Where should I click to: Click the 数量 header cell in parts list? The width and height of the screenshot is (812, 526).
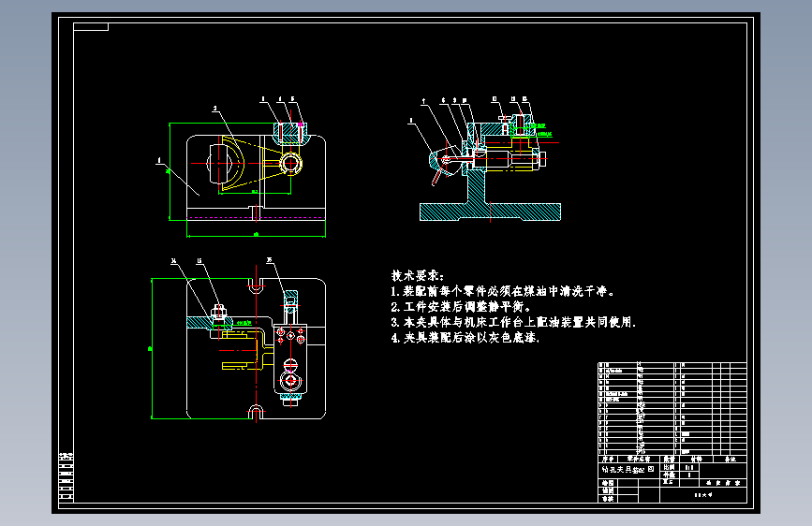pos(669,459)
